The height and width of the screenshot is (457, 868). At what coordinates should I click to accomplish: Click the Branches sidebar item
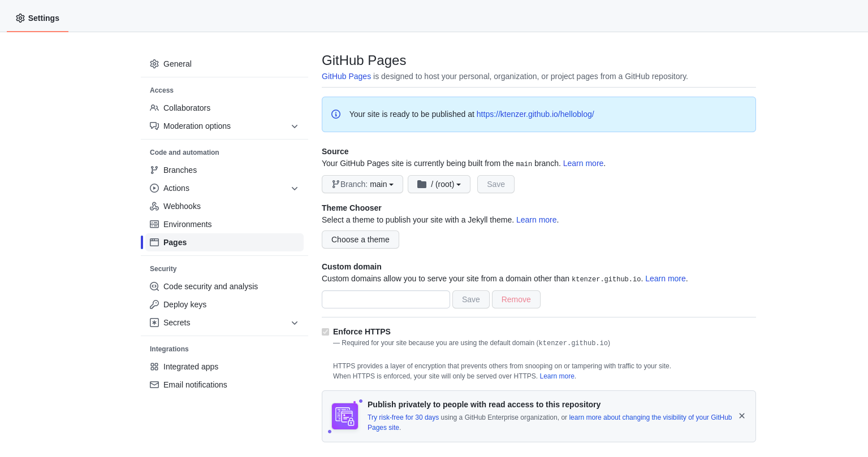click(224, 170)
